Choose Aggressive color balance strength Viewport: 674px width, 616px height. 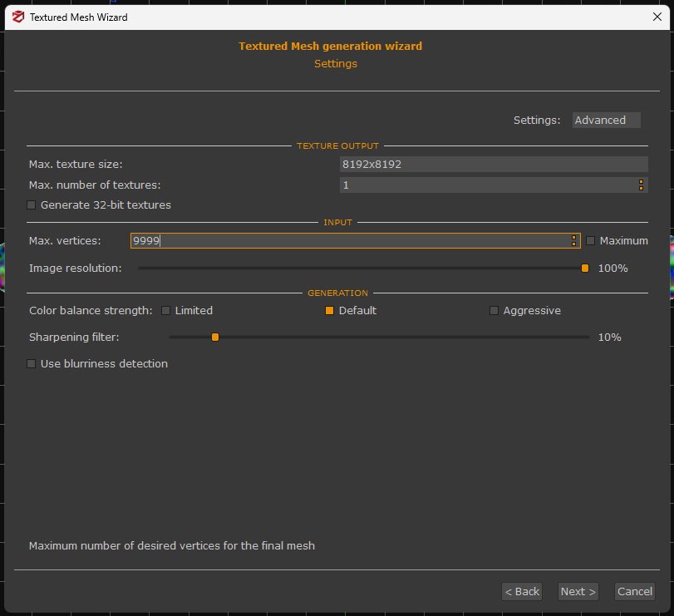[x=494, y=311]
